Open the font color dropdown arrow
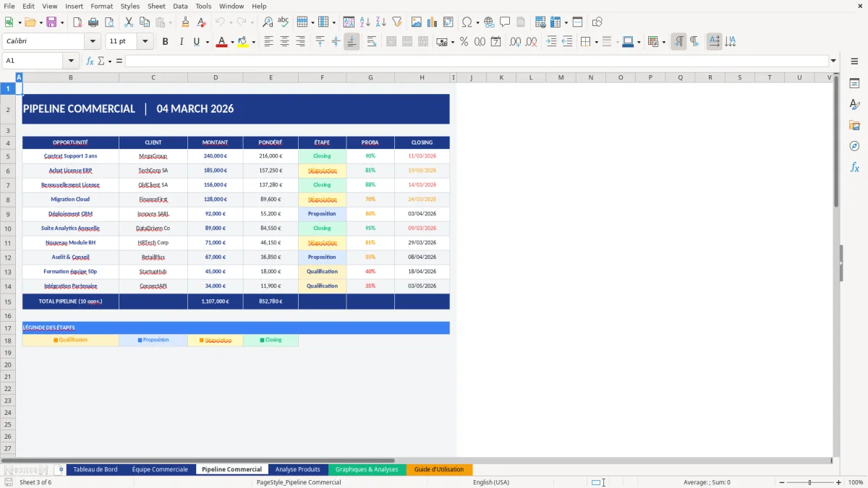 point(232,42)
